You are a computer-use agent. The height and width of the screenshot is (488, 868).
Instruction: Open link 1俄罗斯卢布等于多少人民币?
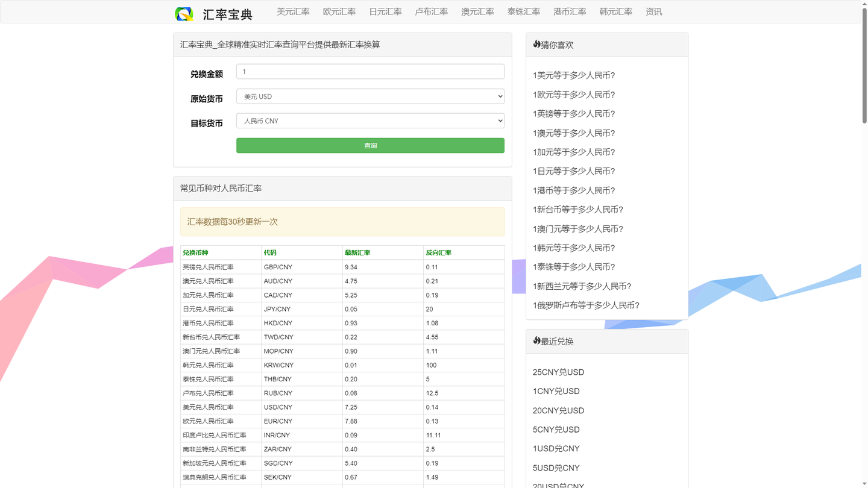click(x=586, y=305)
